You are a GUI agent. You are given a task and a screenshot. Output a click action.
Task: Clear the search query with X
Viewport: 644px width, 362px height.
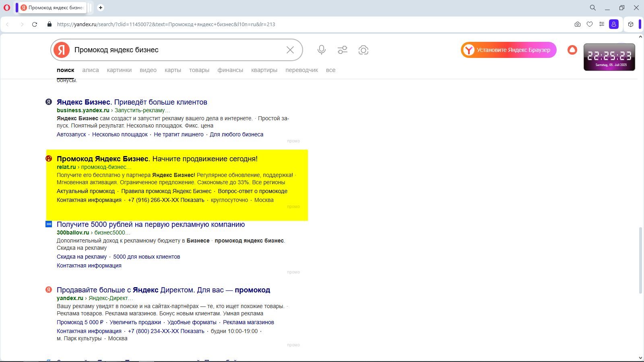click(x=290, y=50)
